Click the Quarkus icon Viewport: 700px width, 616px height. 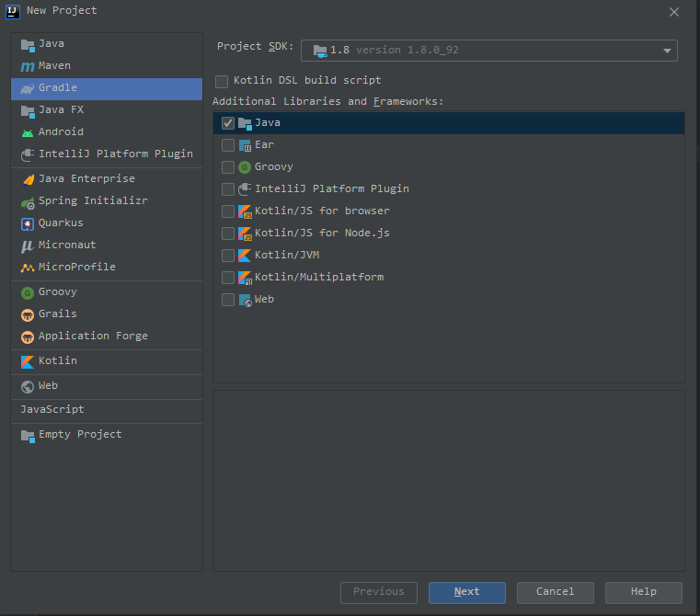[x=28, y=223]
